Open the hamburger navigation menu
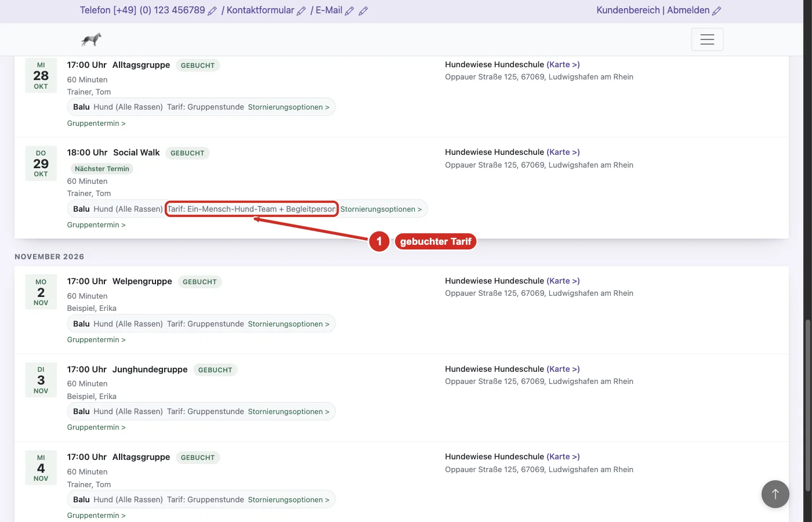This screenshot has width=812, height=522. point(707,39)
